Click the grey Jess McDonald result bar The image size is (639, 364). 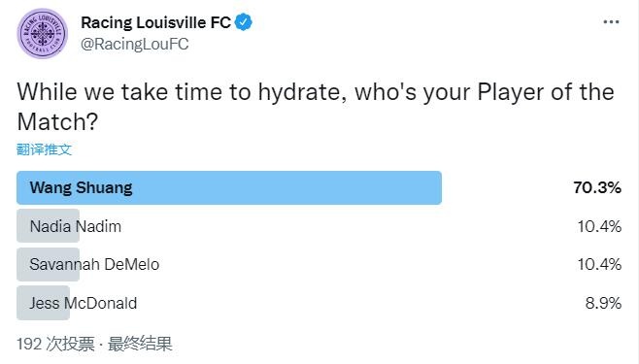(x=43, y=303)
